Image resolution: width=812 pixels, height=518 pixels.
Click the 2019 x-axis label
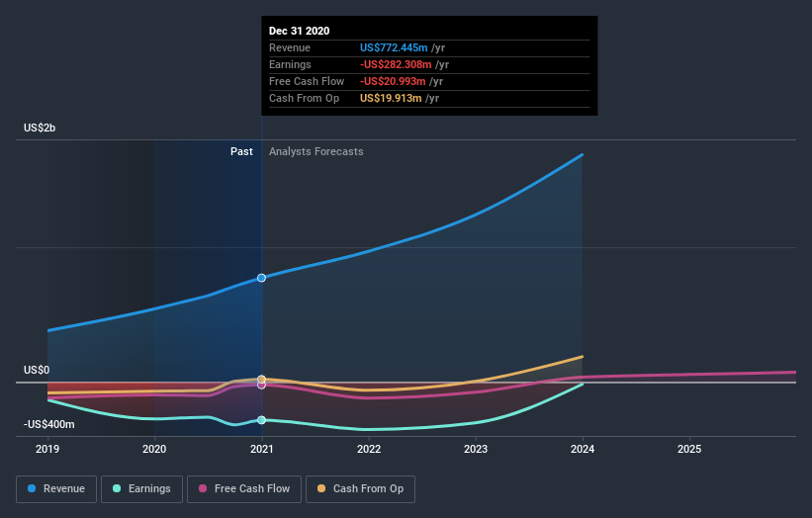pos(47,449)
